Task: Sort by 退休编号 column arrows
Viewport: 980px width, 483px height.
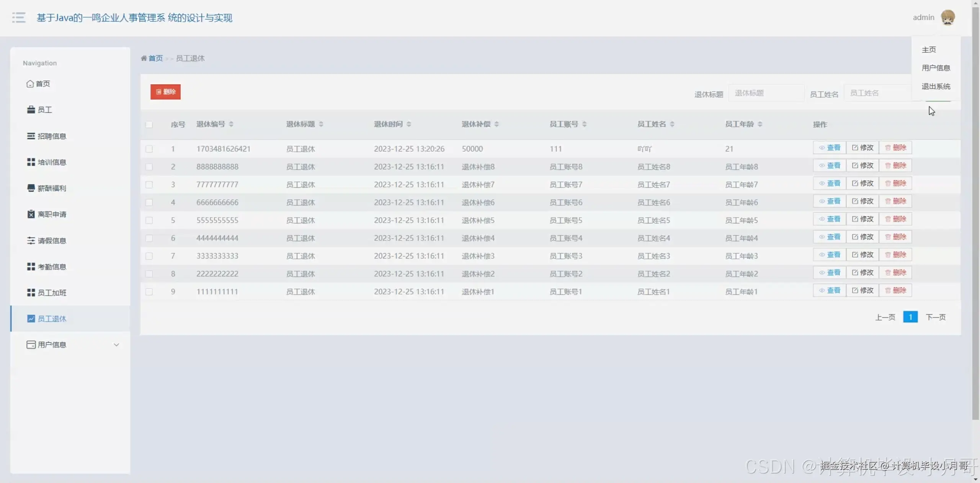Action: click(x=231, y=124)
